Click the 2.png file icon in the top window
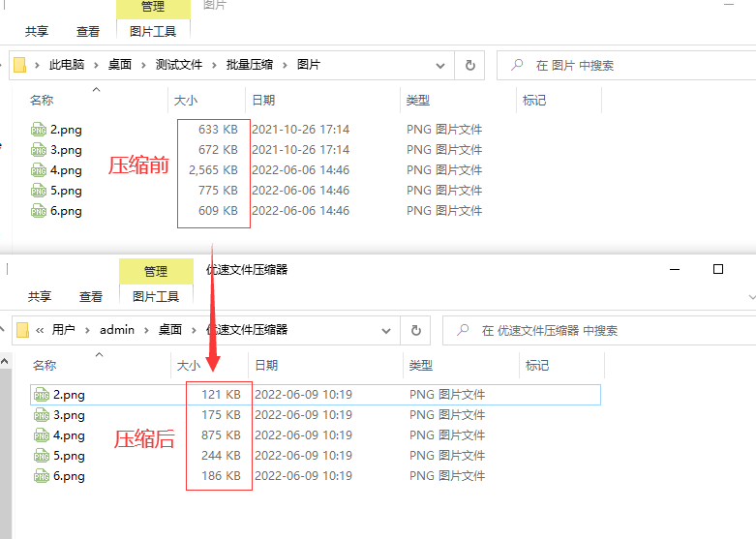The image size is (756, 539). pos(39,130)
